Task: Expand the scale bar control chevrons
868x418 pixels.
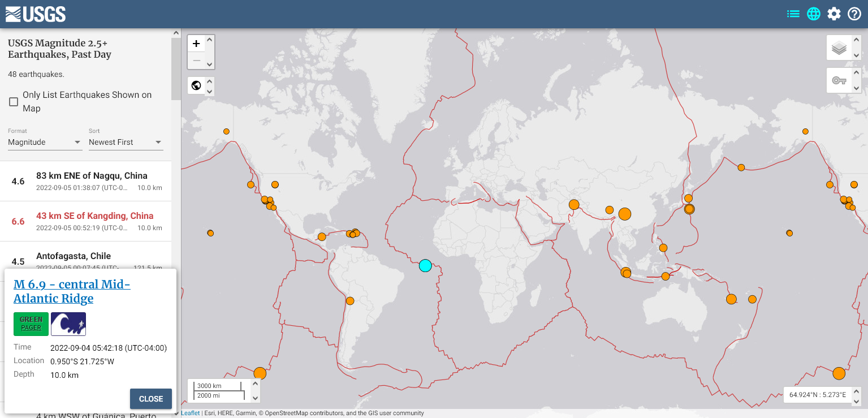Action: click(x=255, y=391)
